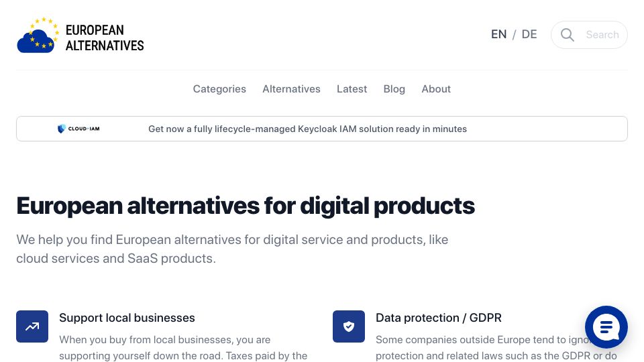Click the European Alternatives cloud logo
644x362 pixels.
tap(38, 36)
